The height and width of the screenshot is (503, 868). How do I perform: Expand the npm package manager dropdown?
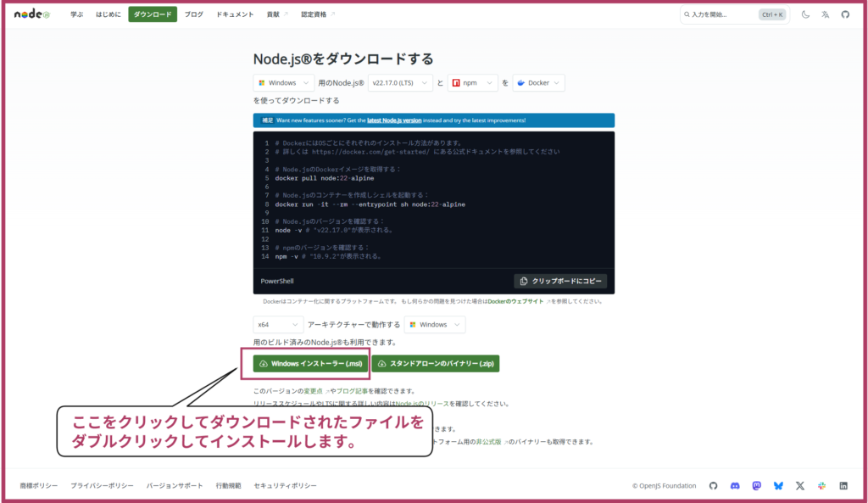[472, 83]
